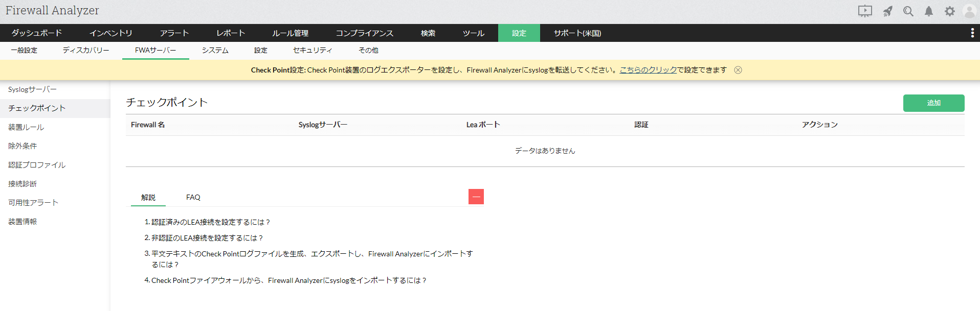Open the インベントリ menu

pyautogui.click(x=111, y=33)
